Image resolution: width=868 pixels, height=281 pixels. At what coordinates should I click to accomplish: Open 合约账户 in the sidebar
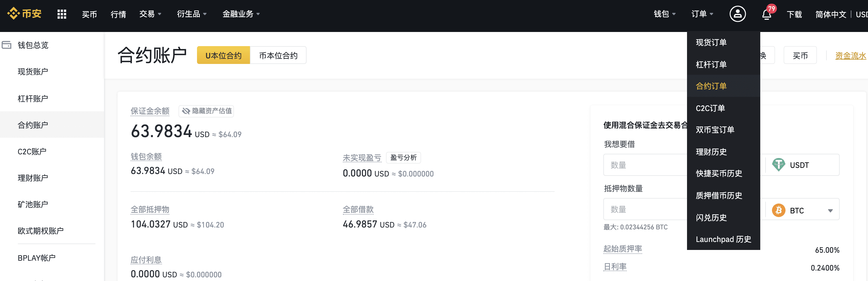52,125
